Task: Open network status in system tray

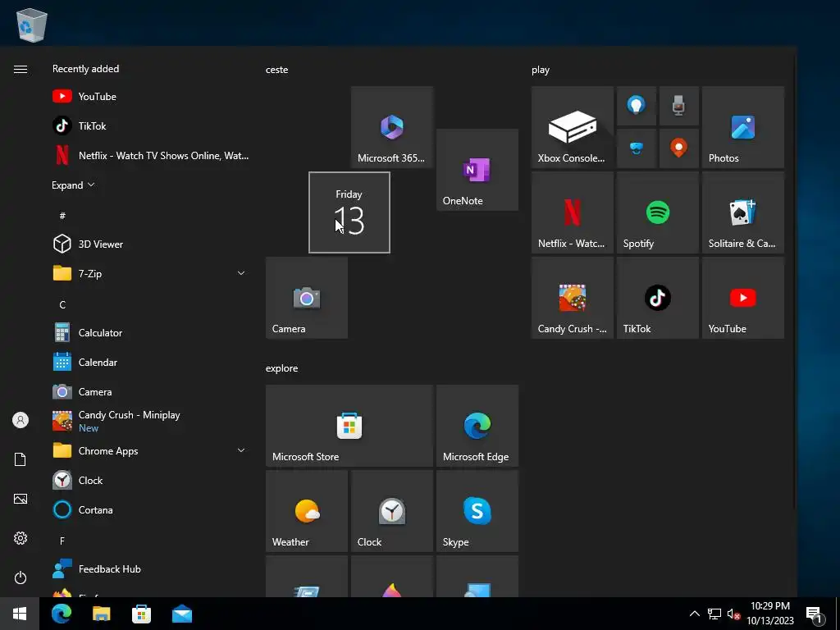Action: 714,614
